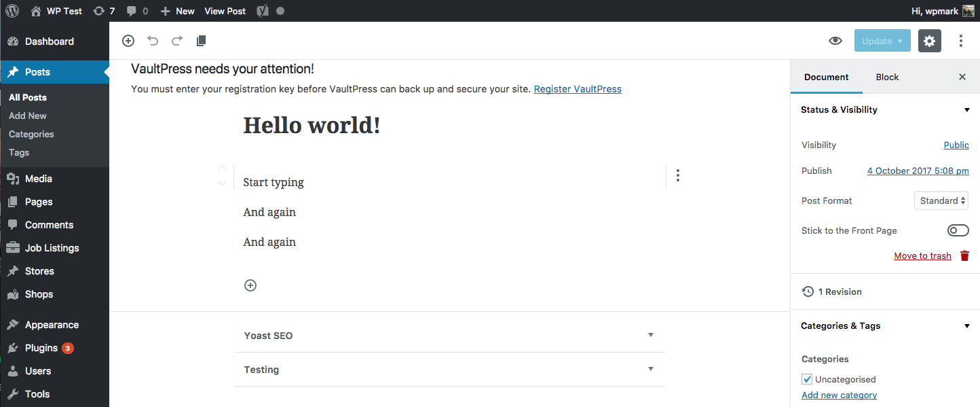Viewport: 980px width, 407px height.
Task: Preview the post with the eye icon
Action: (x=835, y=41)
